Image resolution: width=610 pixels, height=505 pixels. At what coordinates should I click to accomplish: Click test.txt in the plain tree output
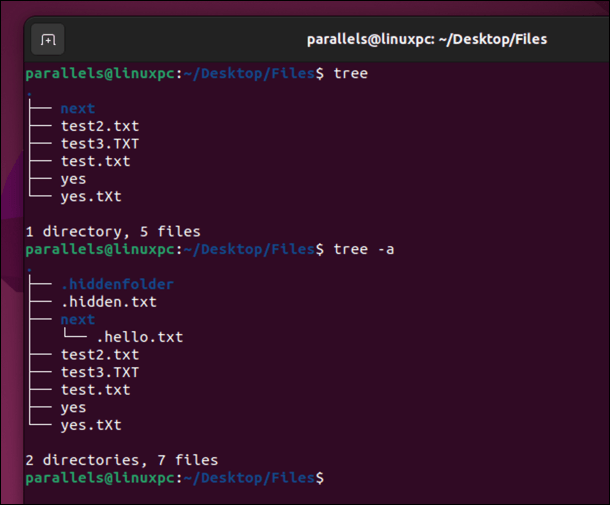point(95,161)
